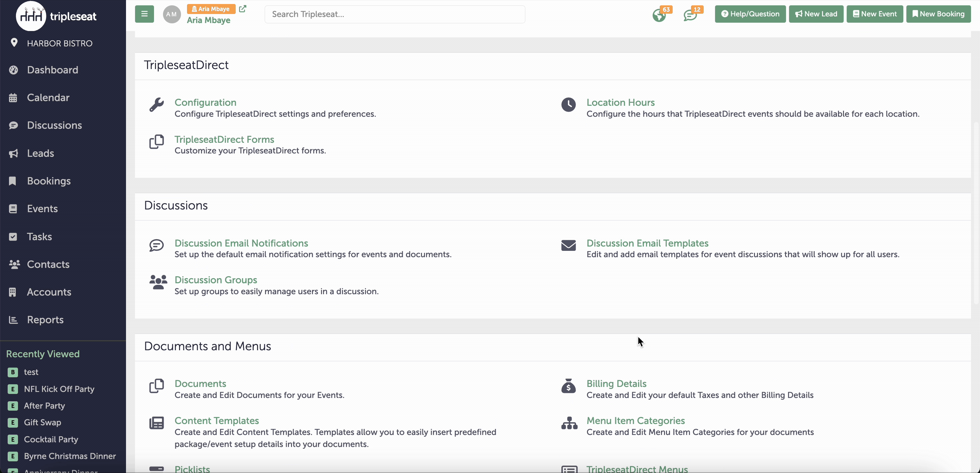The image size is (980, 473).
Task: Go to Events in the sidebar
Action: point(42,209)
